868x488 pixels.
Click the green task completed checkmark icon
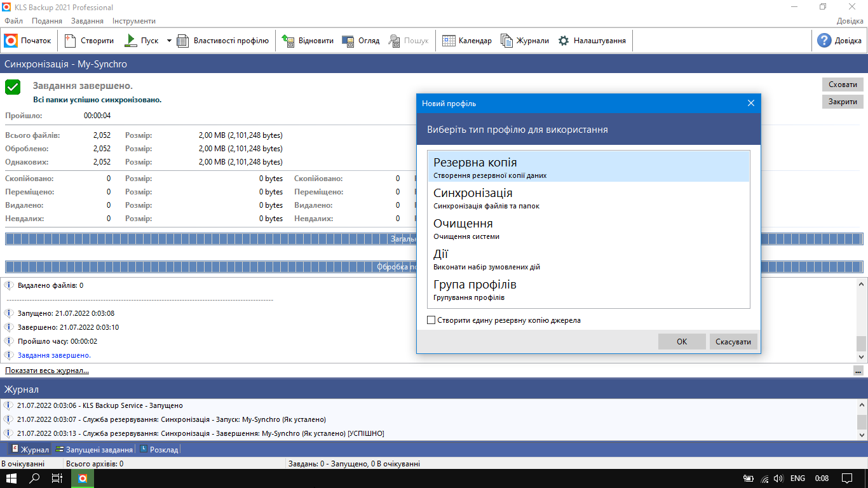(x=13, y=88)
